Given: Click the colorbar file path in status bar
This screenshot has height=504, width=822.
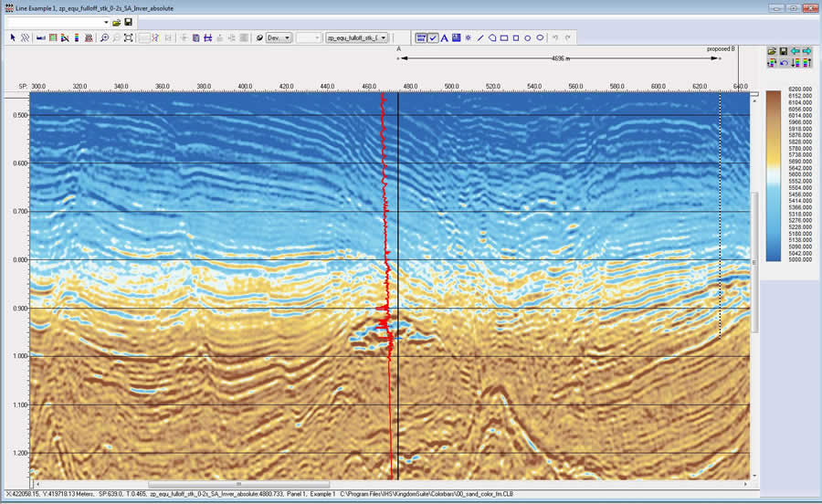Looking at the screenshot, I should [x=427, y=494].
